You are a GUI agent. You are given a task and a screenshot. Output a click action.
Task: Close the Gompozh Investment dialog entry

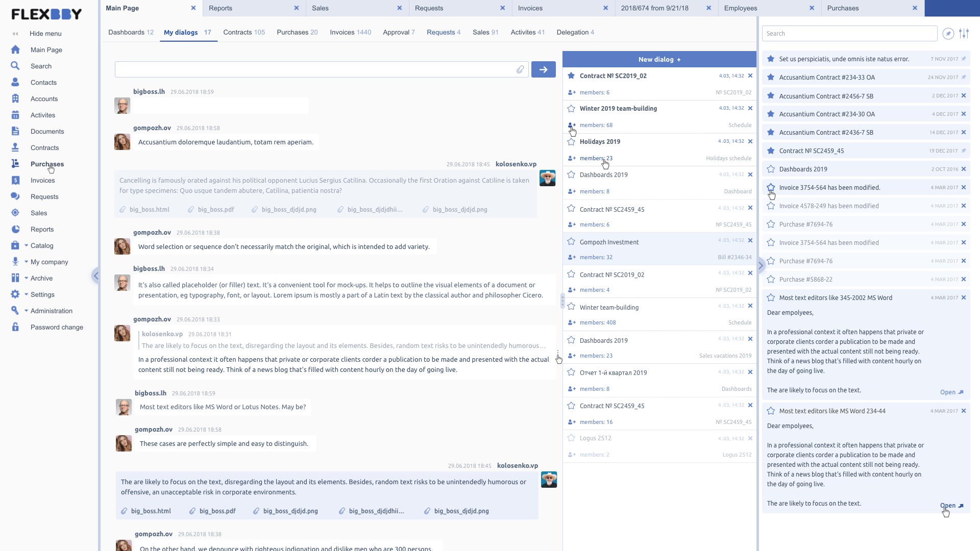(x=750, y=240)
